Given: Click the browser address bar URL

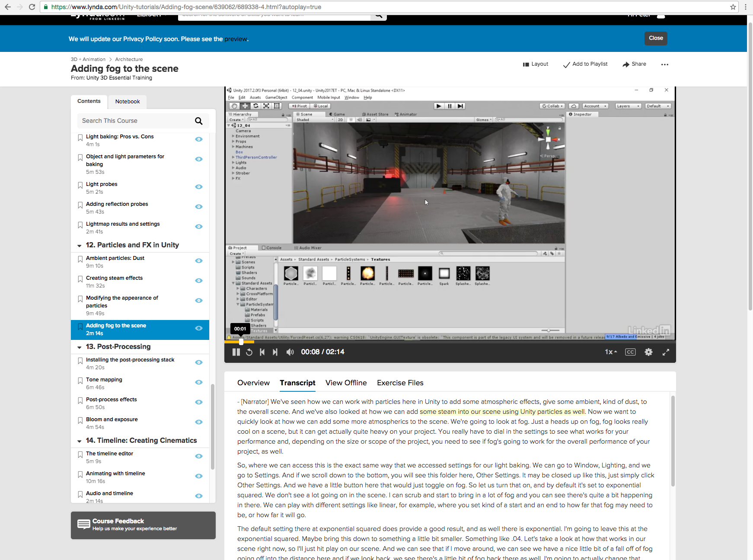Looking at the screenshot, I should [186, 7].
